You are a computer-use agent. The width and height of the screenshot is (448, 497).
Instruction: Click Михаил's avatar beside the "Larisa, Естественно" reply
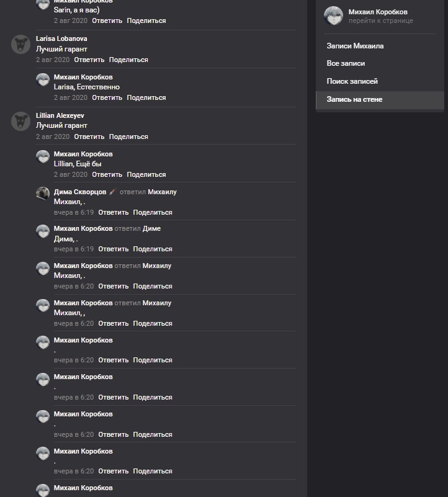click(x=43, y=80)
